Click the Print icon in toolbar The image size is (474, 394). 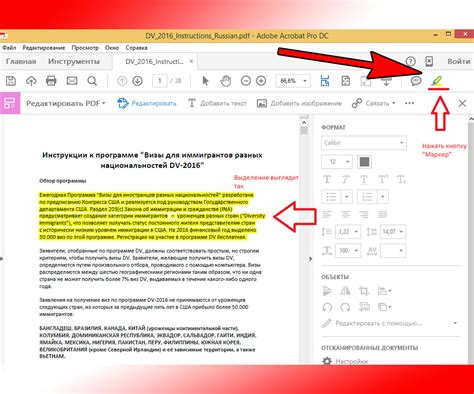tap(51, 81)
